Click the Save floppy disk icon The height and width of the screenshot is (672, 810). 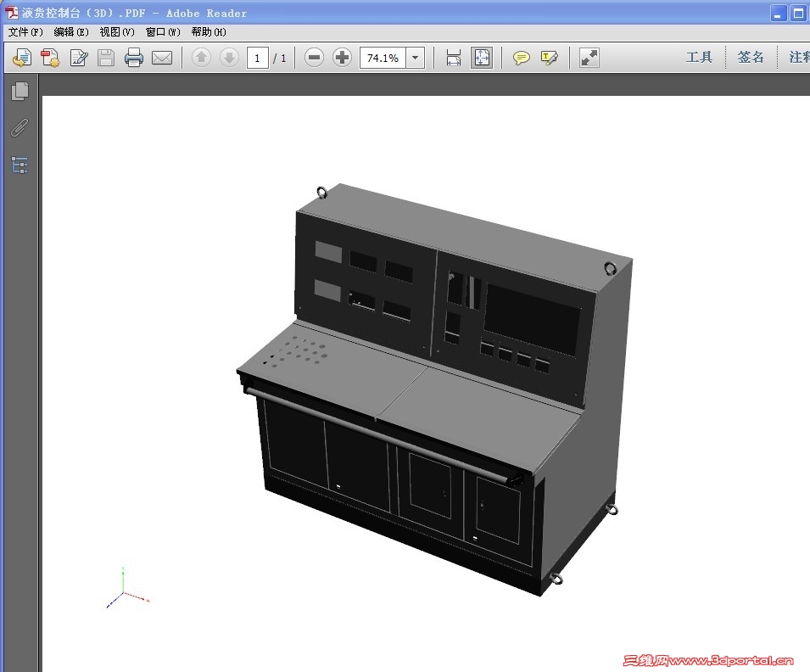pyautogui.click(x=106, y=58)
